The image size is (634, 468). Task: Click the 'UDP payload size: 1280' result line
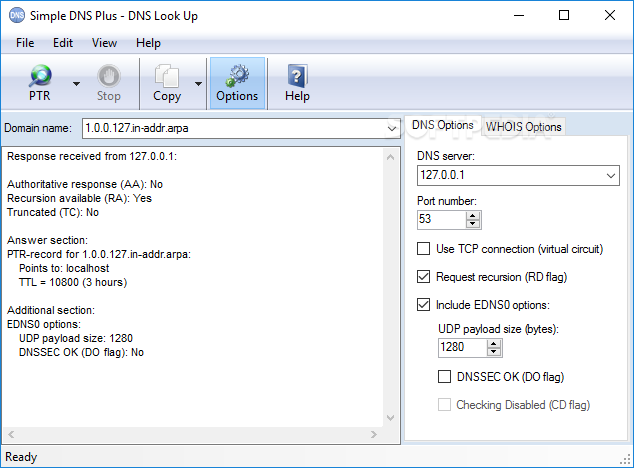(x=76, y=338)
